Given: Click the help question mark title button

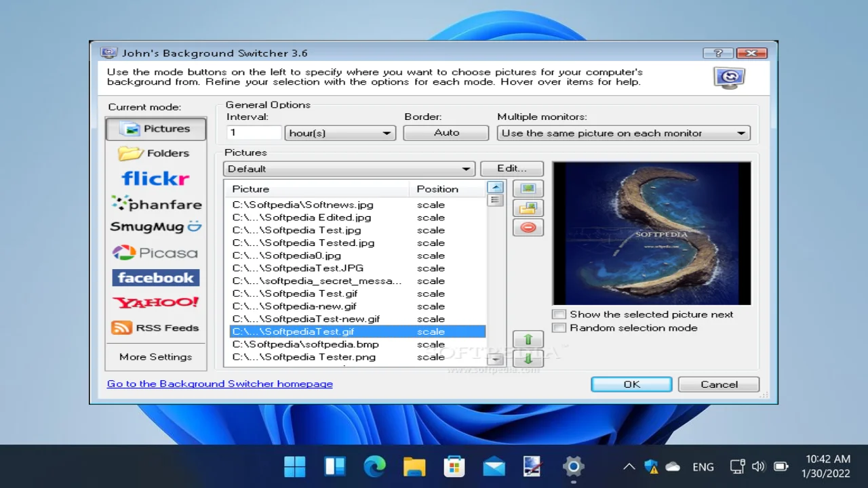Looking at the screenshot, I should tap(717, 53).
